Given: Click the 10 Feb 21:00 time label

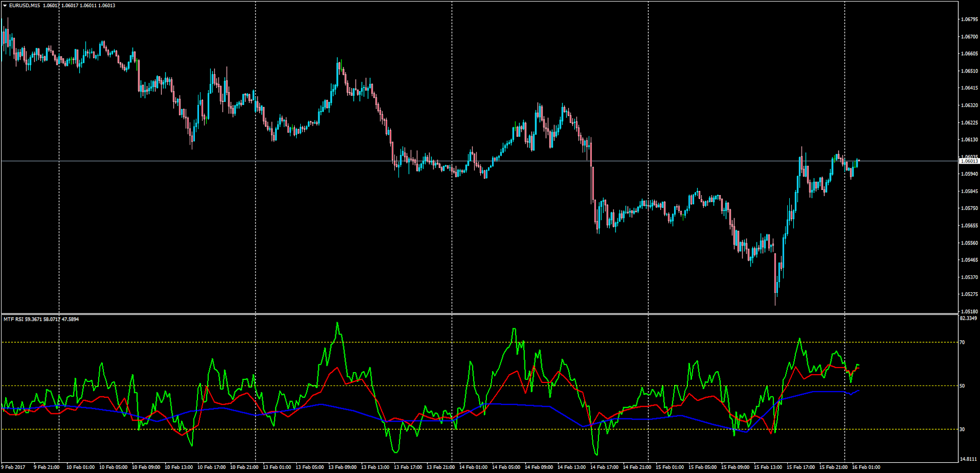Looking at the screenshot, I should pyautogui.click(x=244, y=467).
